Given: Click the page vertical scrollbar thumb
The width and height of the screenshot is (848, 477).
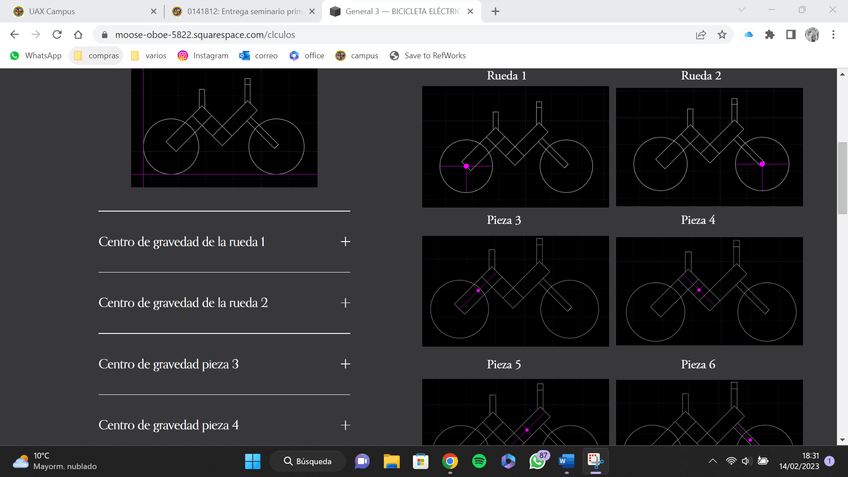Looking at the screenshot, I should pos(843,178).
